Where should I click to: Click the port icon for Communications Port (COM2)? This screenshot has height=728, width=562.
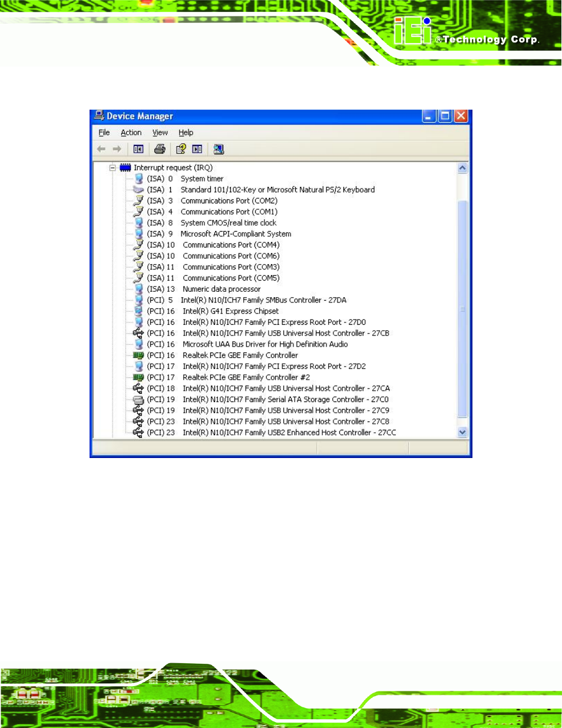pos(138,200)
